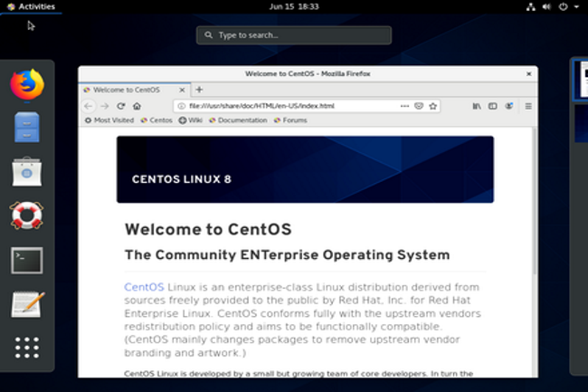The width and height of the screenshot is (588, 392).
Task: Follow the CentOS link in the paragraph
Action: 144,287
